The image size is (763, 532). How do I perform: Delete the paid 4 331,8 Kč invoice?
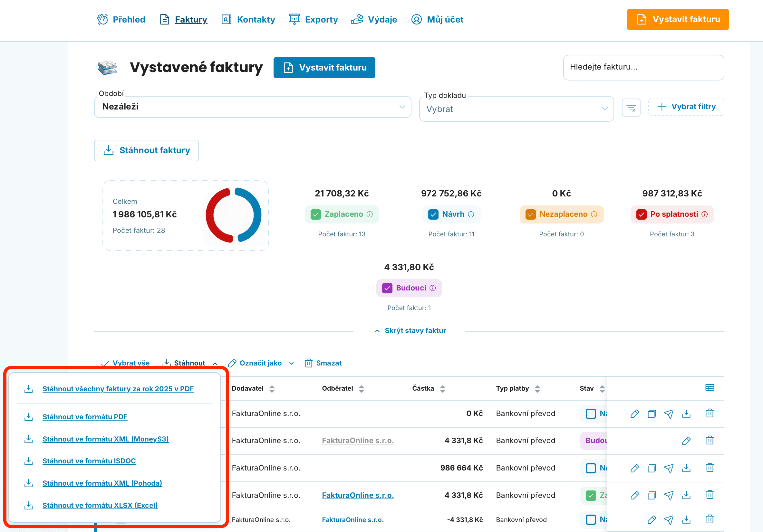click(x=710, y=495)
